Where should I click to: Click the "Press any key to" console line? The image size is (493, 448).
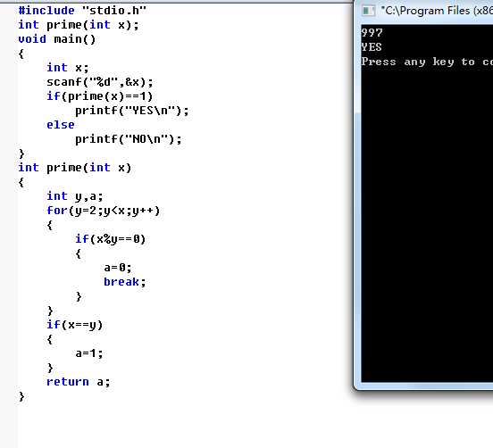pos(418,62)
